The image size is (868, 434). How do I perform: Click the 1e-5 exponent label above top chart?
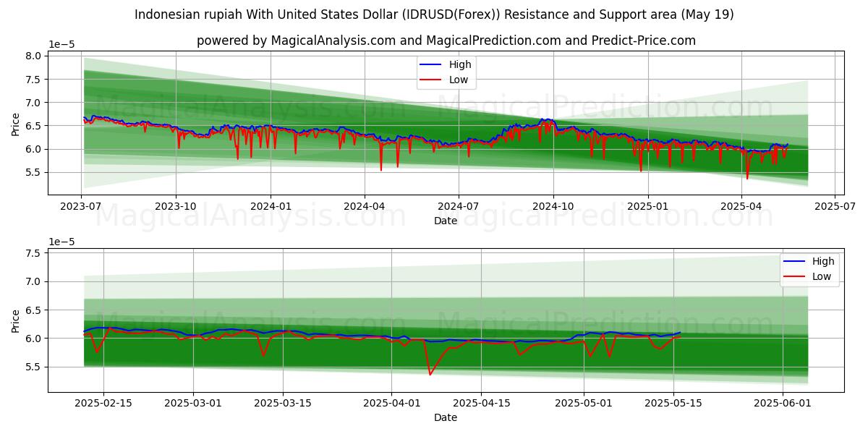[x=61, y=44]
